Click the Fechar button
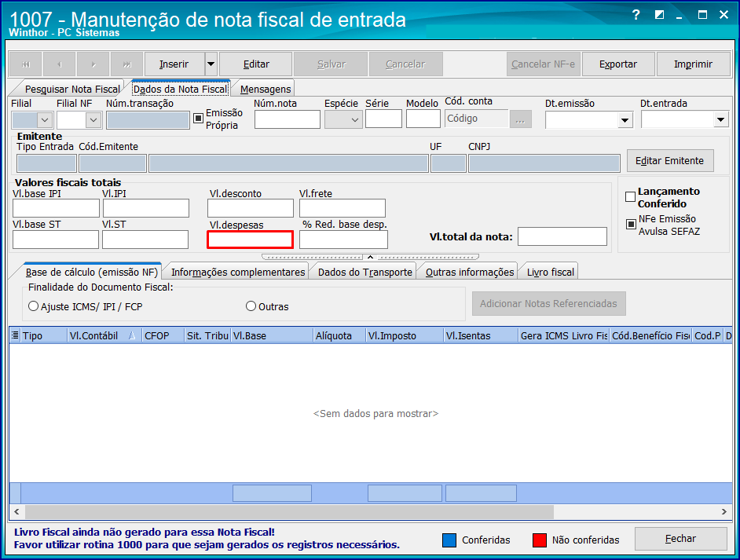The width and height of the screenshot is (740, 560). coord(680,539)
